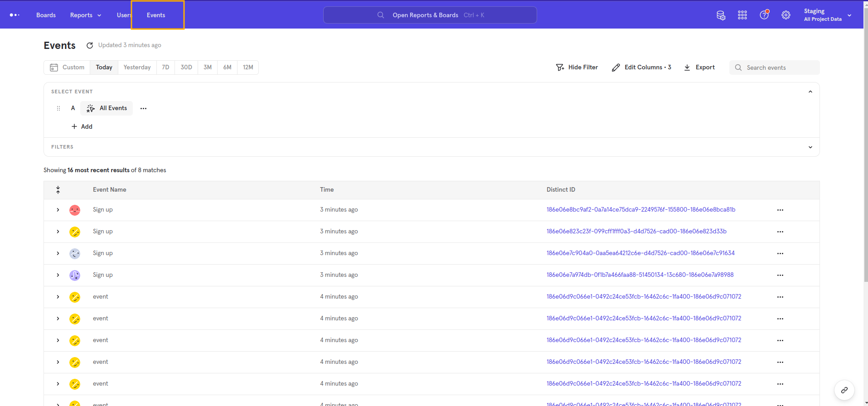Screen dimensions: 868x406
Task: Collapse the Select Event section
Action: [810, 92]
